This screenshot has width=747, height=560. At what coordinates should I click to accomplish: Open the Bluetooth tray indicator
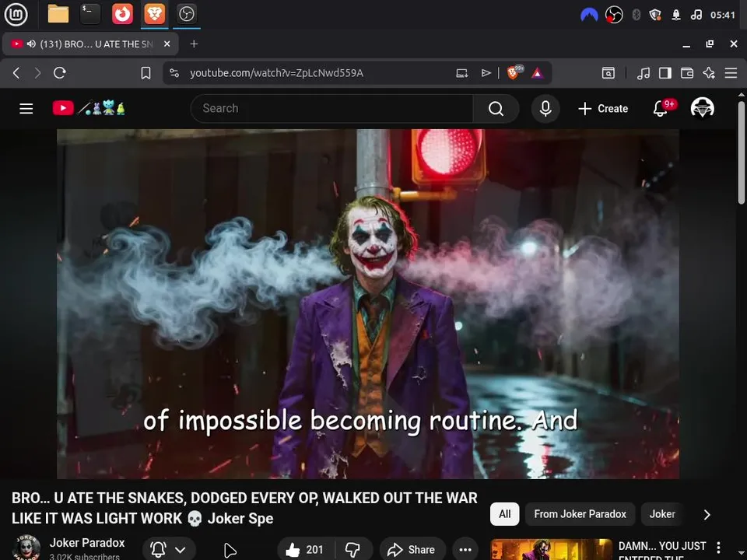636,15
